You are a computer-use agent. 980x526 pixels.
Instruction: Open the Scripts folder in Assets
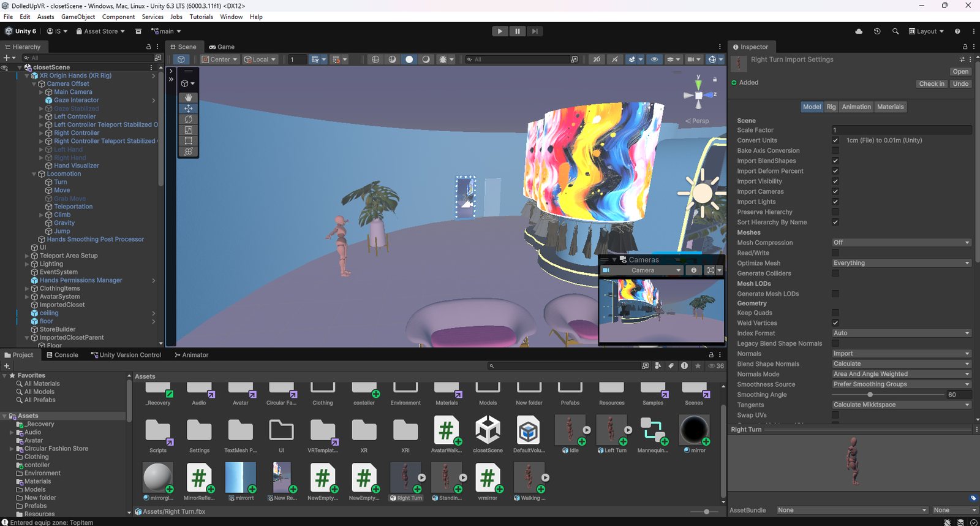coord(158,434)
